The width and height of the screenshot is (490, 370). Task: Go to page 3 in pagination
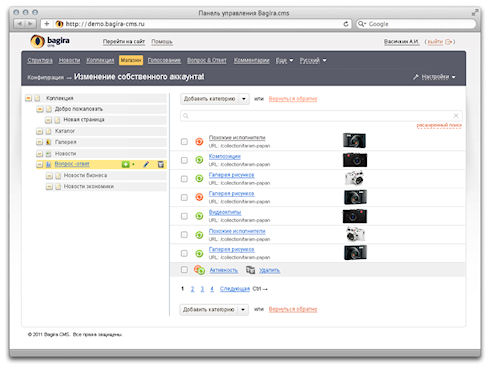click(x=202, y=289)
